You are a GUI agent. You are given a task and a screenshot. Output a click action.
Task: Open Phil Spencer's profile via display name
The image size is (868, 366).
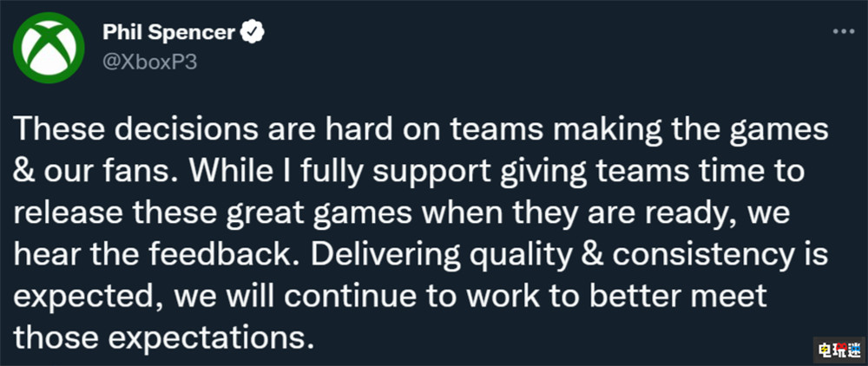click(x=169, y=34)
